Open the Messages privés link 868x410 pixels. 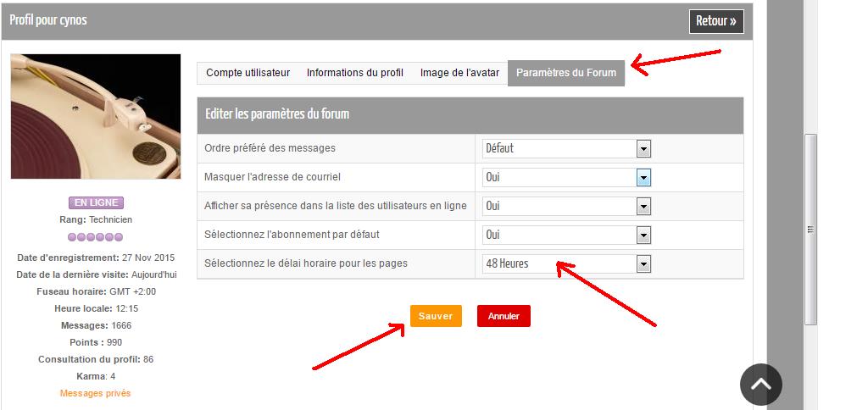96,393
